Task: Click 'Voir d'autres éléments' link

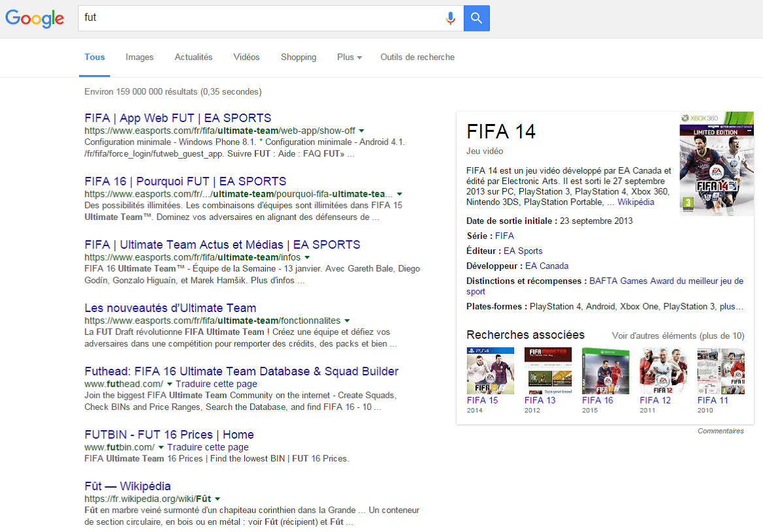Action: 677,336
